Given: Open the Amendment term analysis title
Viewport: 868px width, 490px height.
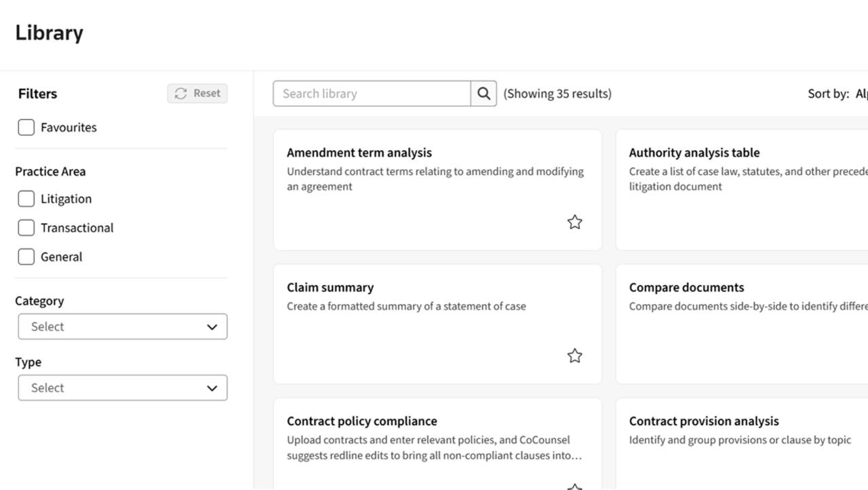Looking at the screenshot, I should [359, 153].
